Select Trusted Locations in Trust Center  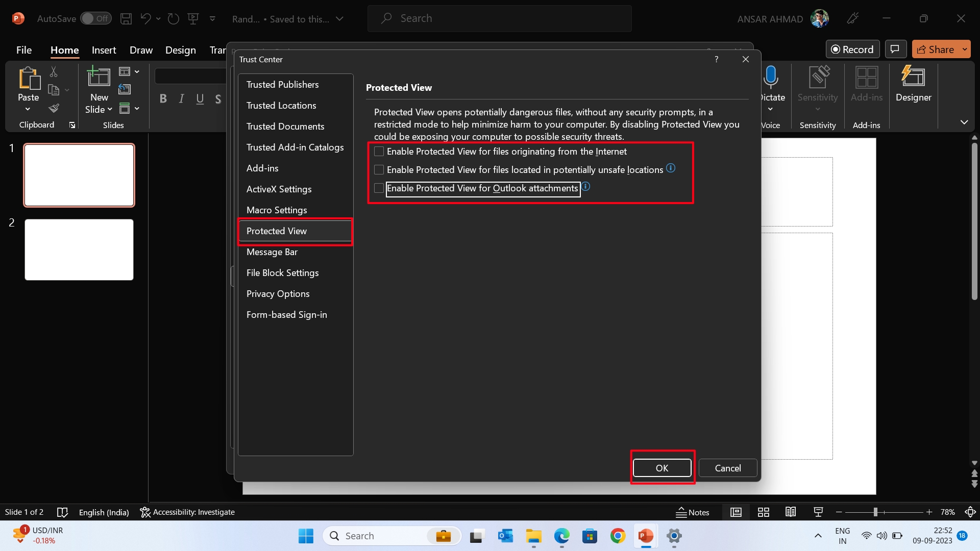tap(282, 106)
